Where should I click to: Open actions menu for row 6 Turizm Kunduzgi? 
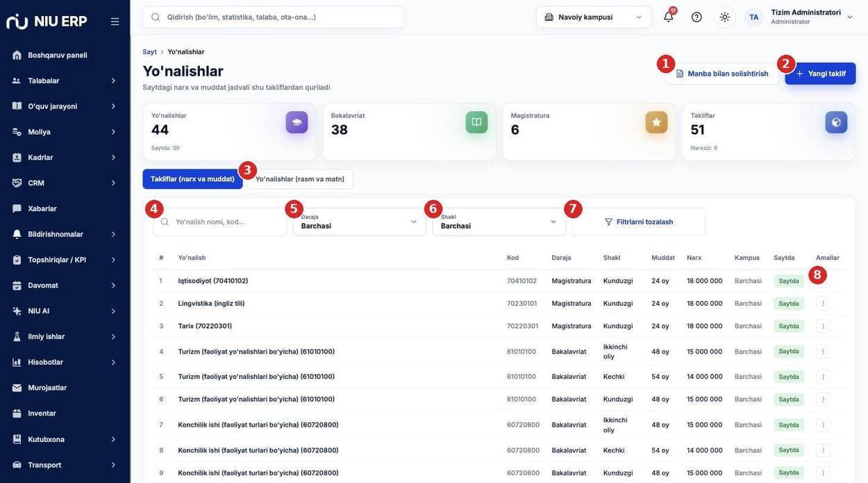823,400
